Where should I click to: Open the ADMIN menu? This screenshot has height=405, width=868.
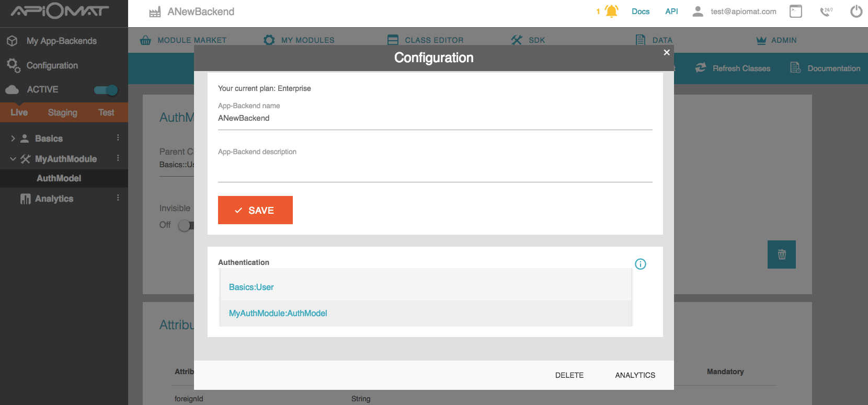[784, 40]
